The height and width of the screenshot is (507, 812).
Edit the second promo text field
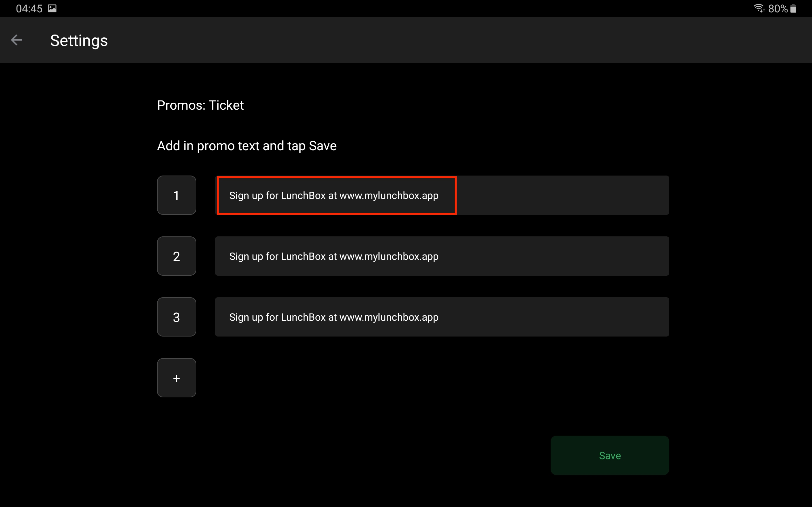pyautogui.click(x=442, y=256)
